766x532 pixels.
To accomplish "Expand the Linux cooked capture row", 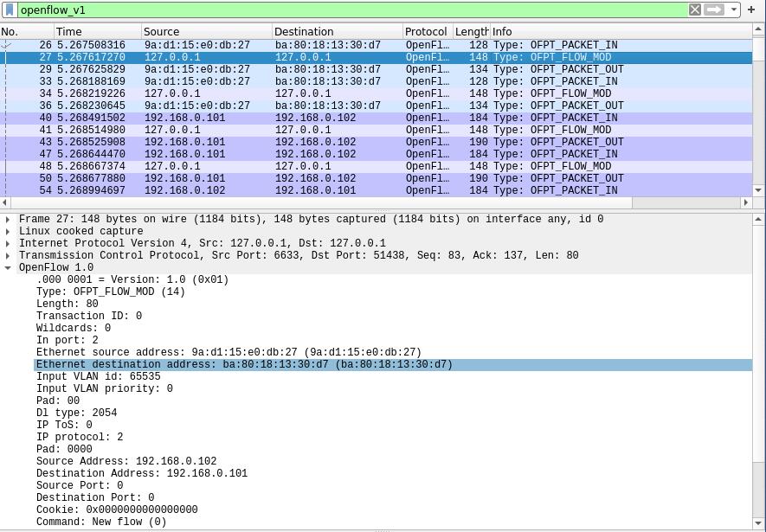I will 8,231.
